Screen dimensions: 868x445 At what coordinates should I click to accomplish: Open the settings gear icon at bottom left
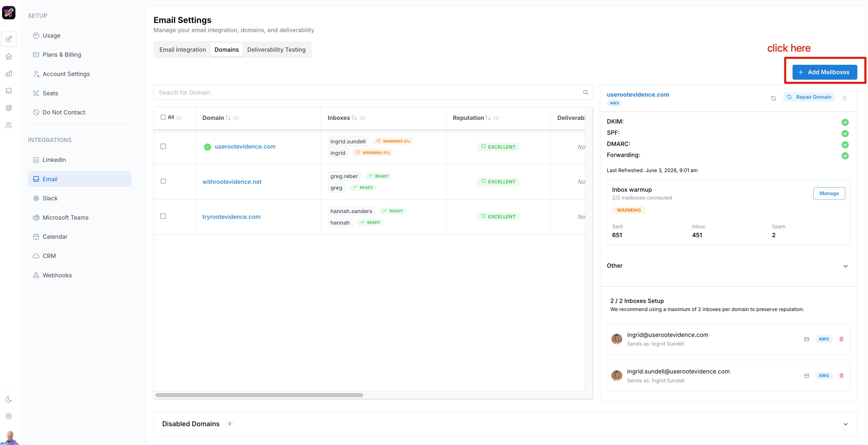(9, 416)
